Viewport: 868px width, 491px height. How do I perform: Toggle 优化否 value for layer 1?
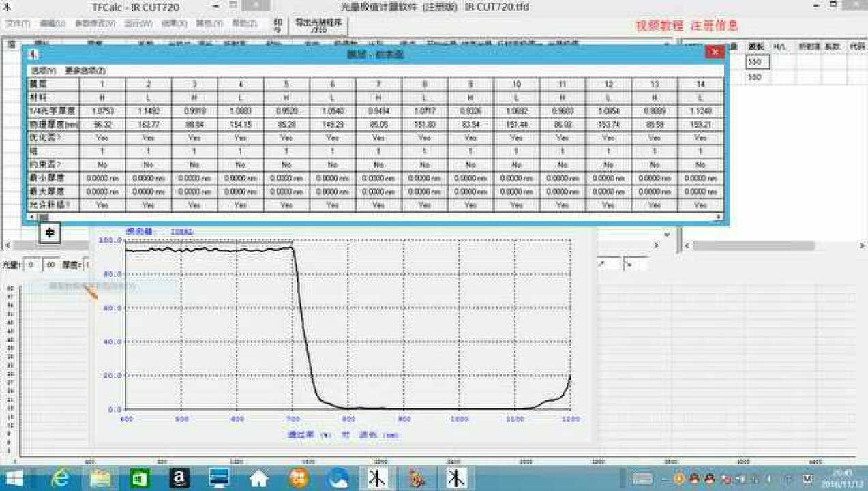click(102, 137)
